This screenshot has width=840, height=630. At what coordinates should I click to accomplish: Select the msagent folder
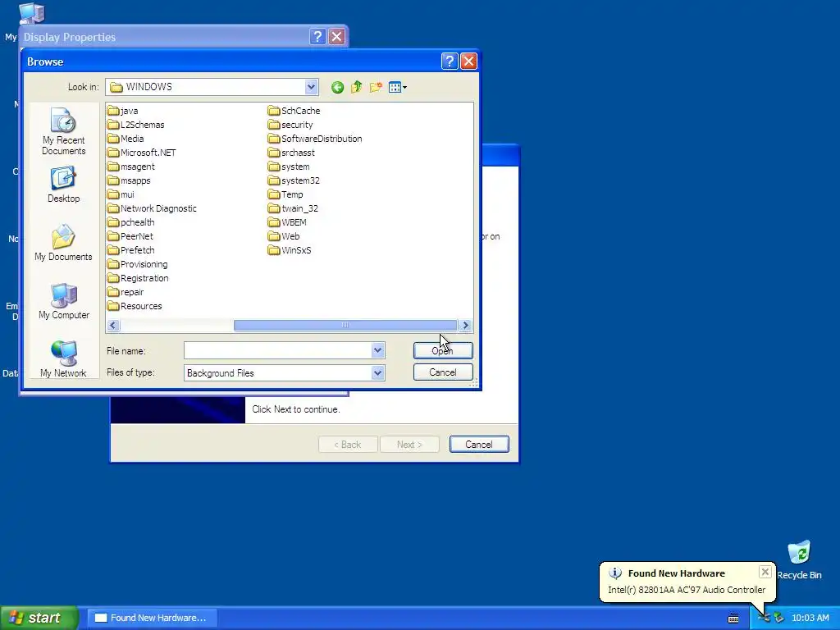[130, 167]
